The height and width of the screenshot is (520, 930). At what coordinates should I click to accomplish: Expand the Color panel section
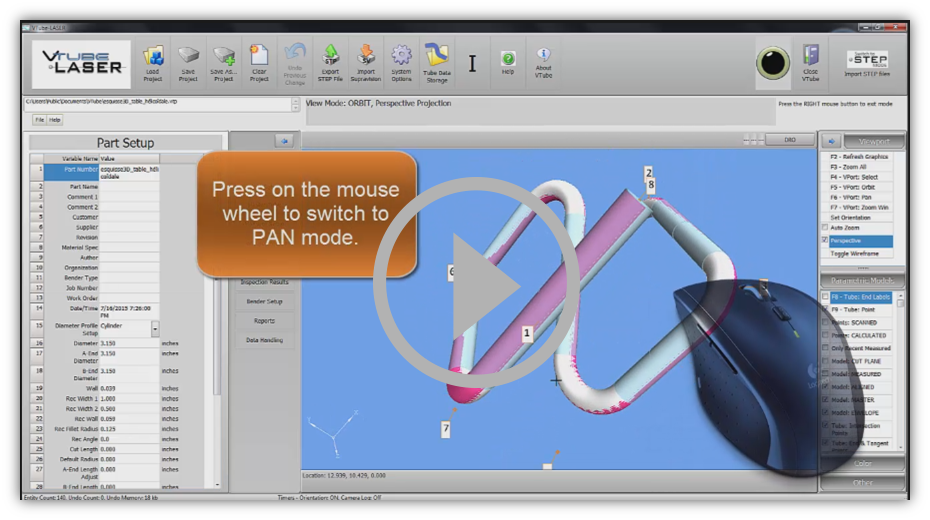[862, 465]
